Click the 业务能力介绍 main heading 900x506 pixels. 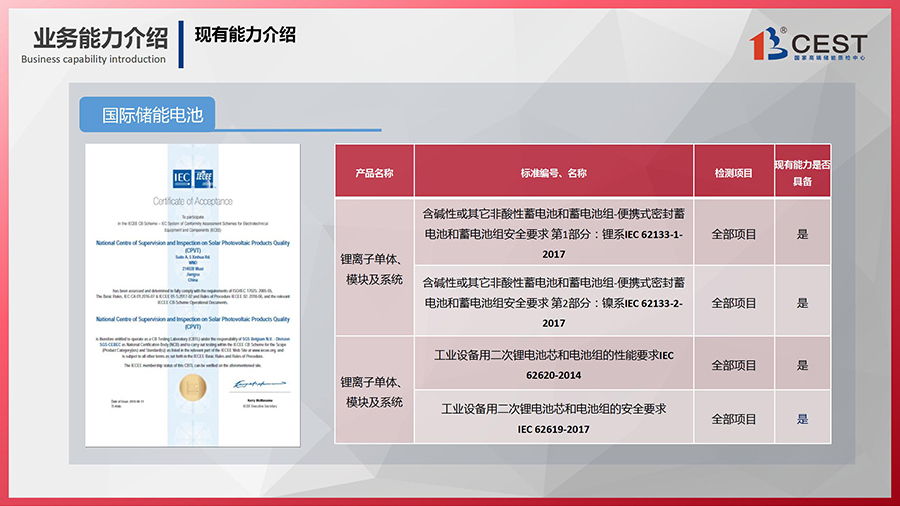point(100,38)
